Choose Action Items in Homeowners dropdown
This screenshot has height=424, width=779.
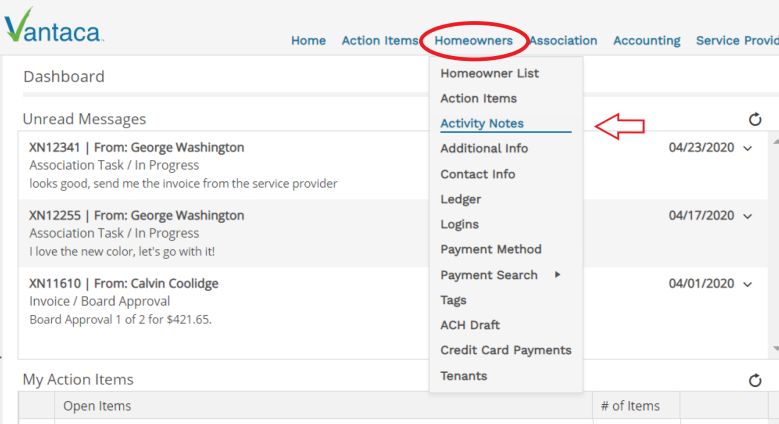click(478, 98)
